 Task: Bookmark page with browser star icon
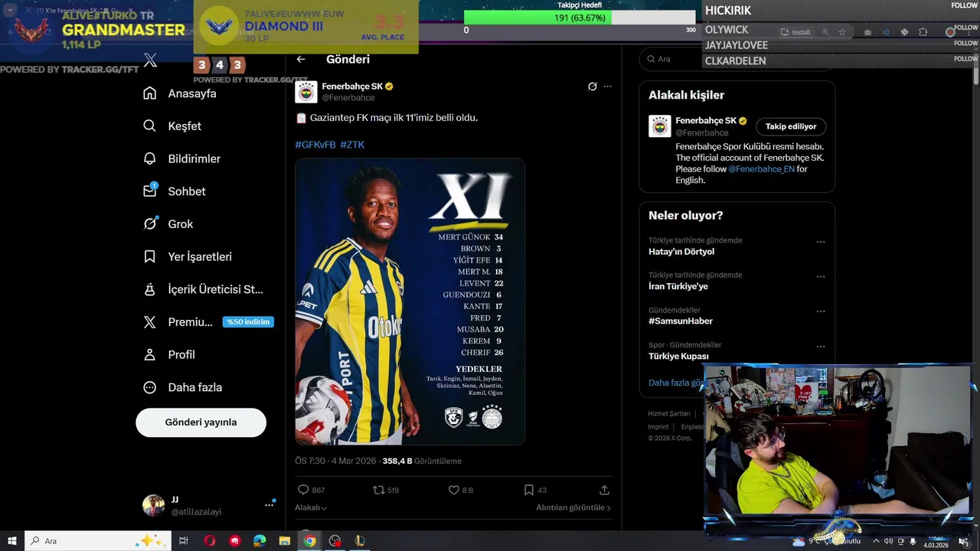click(x=842, y=32)
